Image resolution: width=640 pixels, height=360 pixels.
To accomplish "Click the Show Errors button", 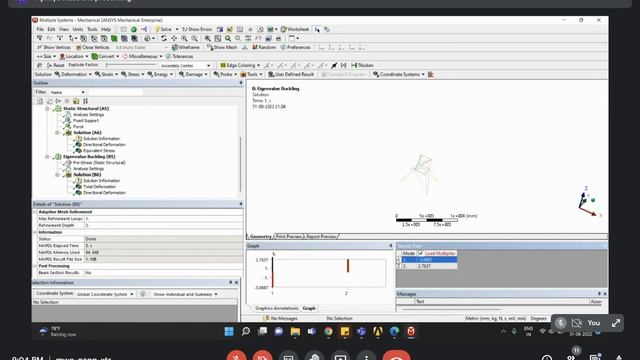I will (197, 29).
